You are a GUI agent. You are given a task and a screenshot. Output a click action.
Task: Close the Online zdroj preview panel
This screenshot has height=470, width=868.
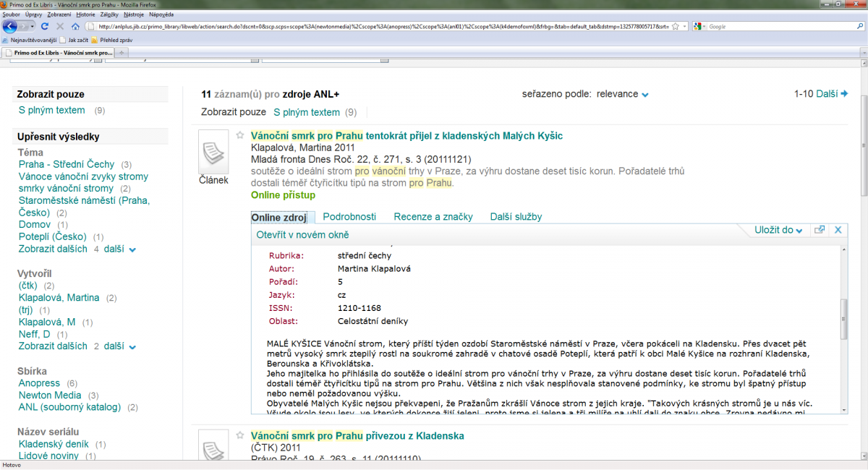pos(838,230)
